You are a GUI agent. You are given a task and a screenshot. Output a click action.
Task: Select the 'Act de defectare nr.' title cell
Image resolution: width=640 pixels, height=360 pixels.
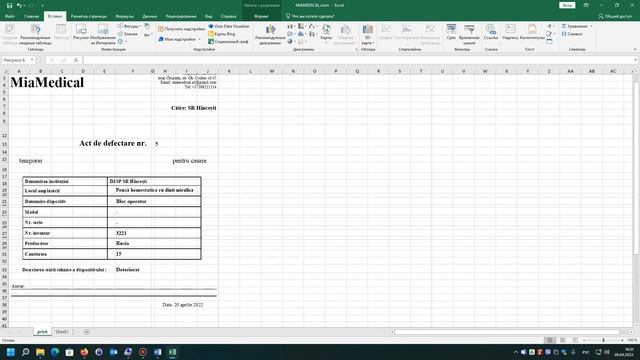point(113,143)
